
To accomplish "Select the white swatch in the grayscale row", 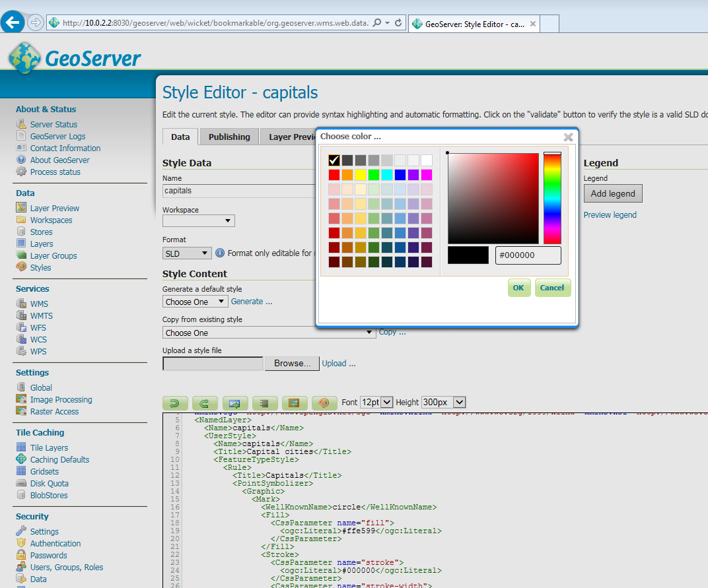I will [427, 160].
